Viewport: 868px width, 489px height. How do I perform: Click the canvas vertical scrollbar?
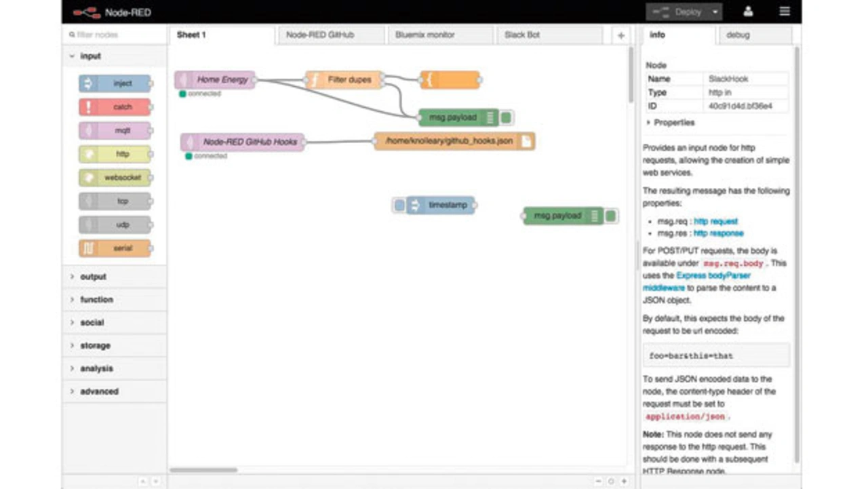click(x=632, y=73)
